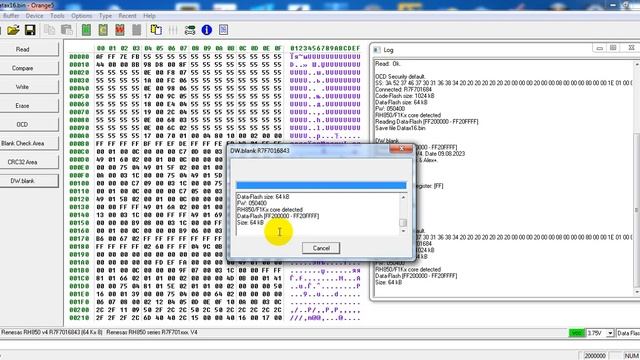Close the DW.blank R7F7016843 dialog
Image resolution: width=640 pixels, height=360 pixels.
click(x=401, y=149)
